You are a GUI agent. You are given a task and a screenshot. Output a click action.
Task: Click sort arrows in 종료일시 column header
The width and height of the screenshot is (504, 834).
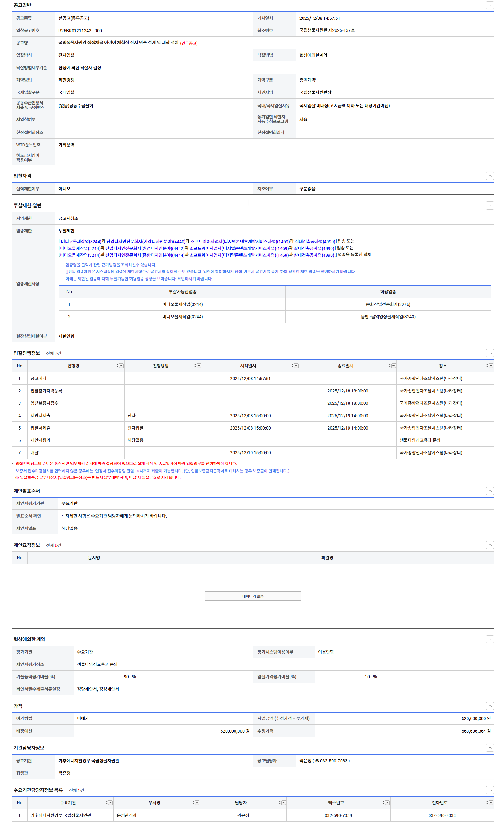pyautogui.click(x=390, y=366)
